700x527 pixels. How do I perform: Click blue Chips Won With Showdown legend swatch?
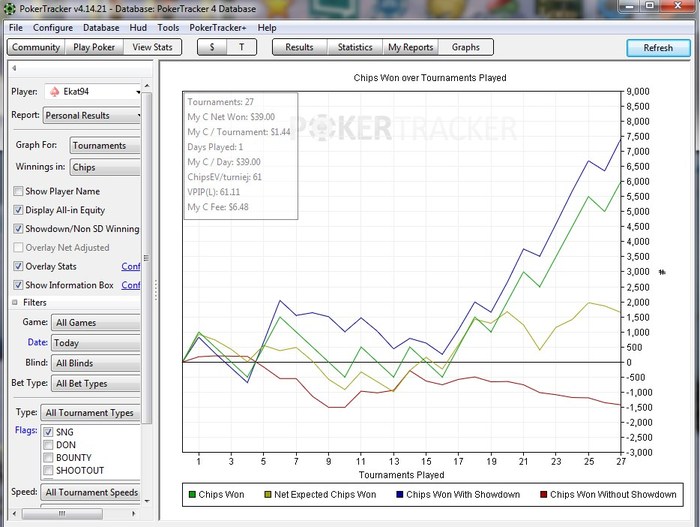(400, 494)
